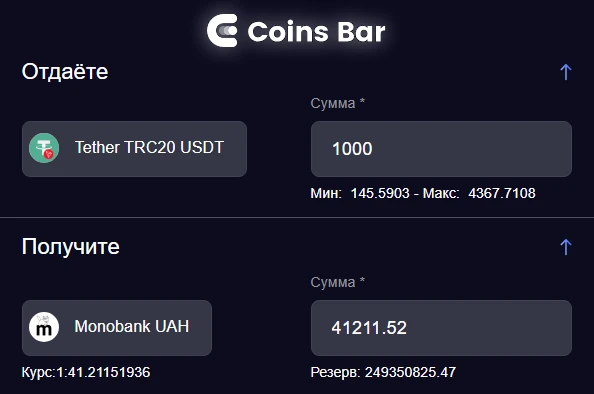The width and height of the screenshot is (594, 394).
Task: Focus the amount field containing 1000
Action: 441,149
